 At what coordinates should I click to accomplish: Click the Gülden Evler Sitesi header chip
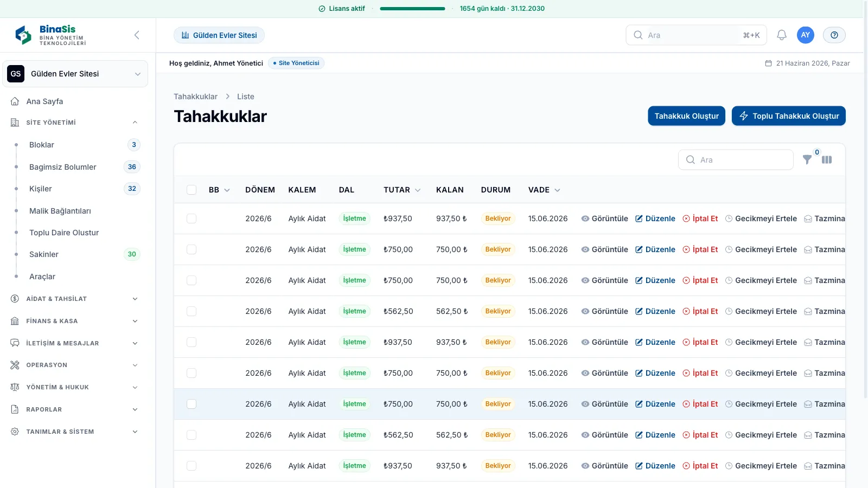pos(219,35)
